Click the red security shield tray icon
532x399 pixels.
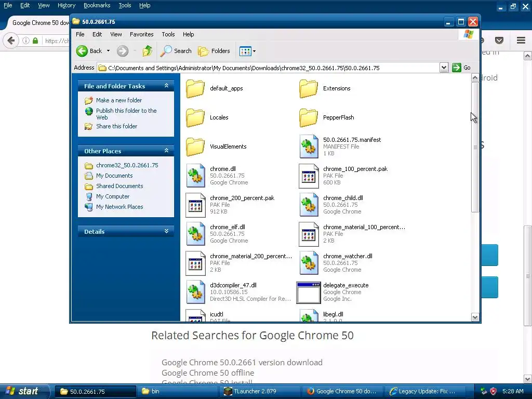click(494, 391)
